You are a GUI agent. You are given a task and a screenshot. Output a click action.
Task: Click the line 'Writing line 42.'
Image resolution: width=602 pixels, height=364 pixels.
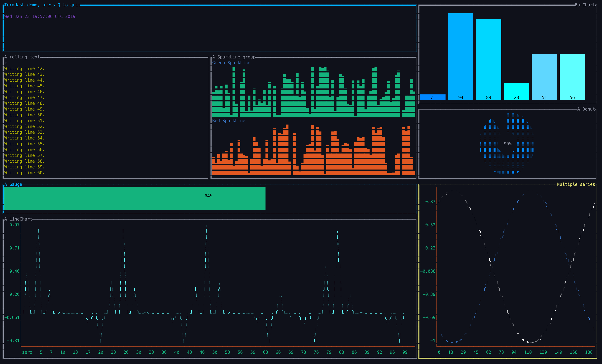pyautogui.click(x=24, y=69)
